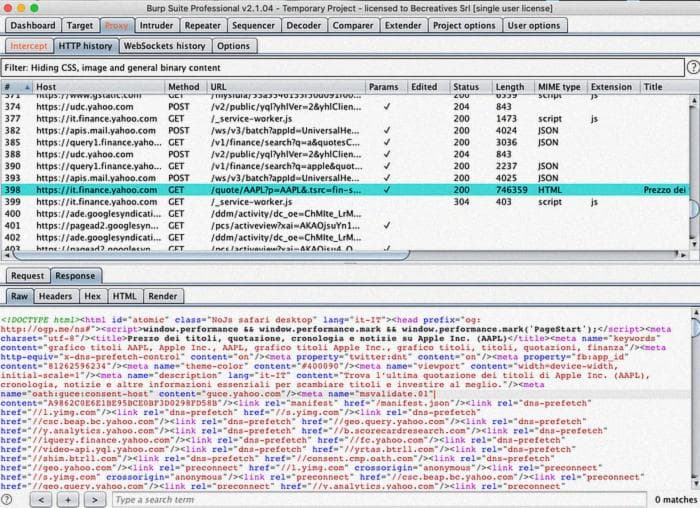The width and height of the screenshot is (700, 508).
Task: Open the Project options tab
Action: [x=464, y=25]
